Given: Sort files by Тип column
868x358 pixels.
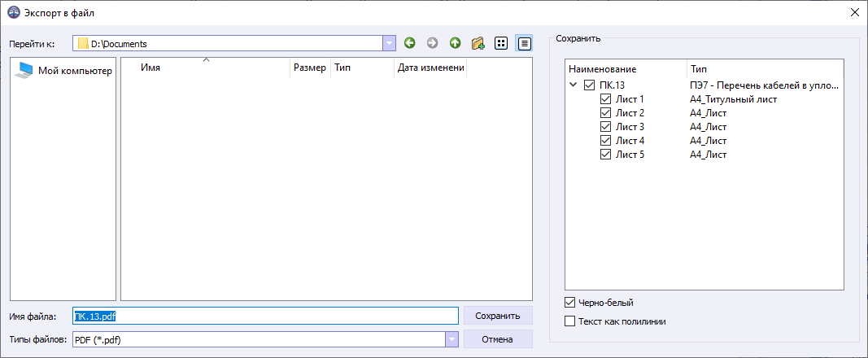Looking at the screenshot, I should tap(362, 68).
